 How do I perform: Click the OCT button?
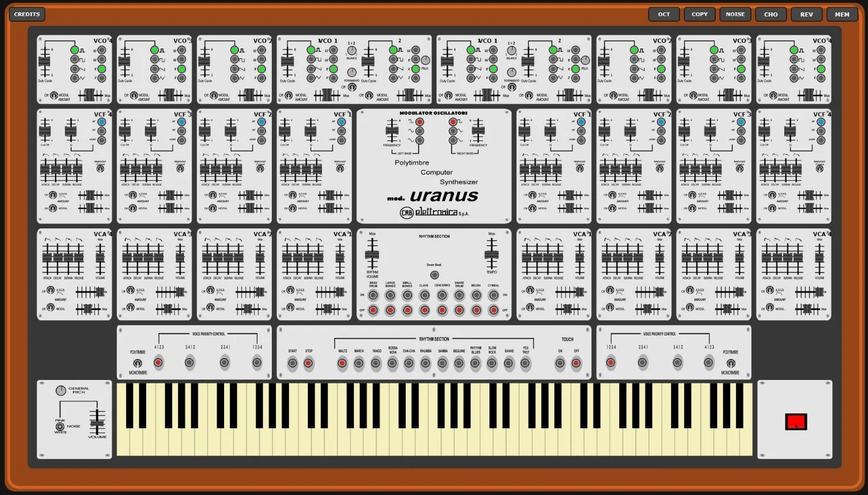(x=664, y=14)
